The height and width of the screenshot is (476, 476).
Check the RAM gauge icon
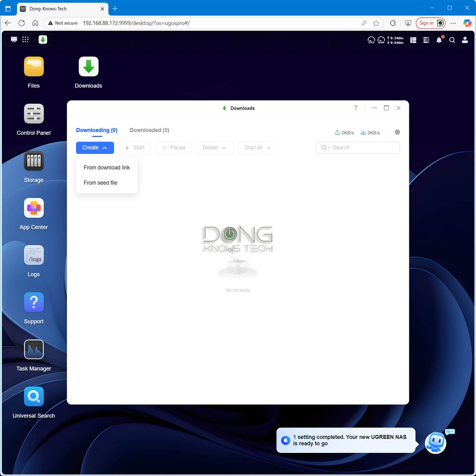381,40
